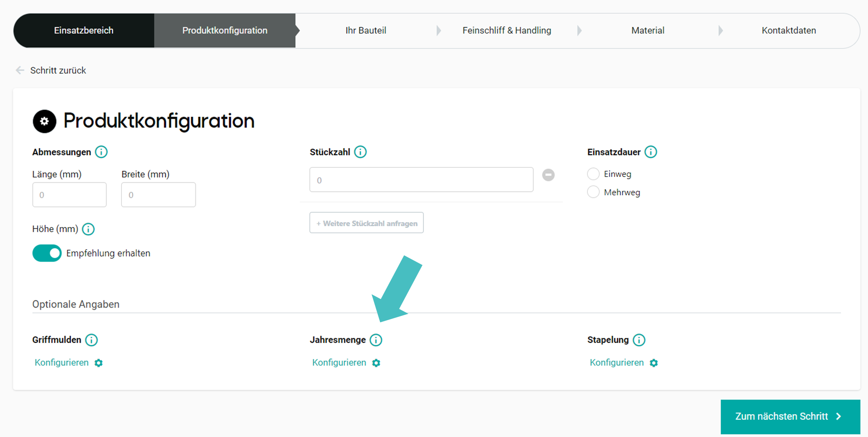This screenshot has height=437, width=868.
Task: Show the Jahresmenge info icon
Action: 376,340
